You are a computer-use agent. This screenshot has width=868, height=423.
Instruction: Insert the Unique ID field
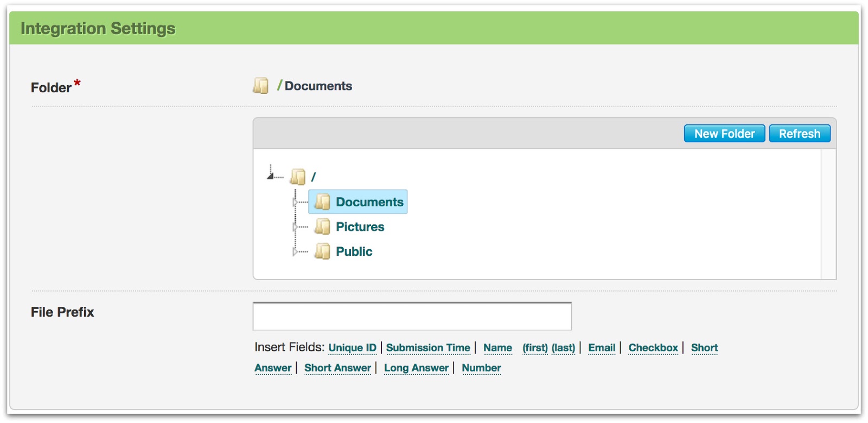[x=352, y=348]
